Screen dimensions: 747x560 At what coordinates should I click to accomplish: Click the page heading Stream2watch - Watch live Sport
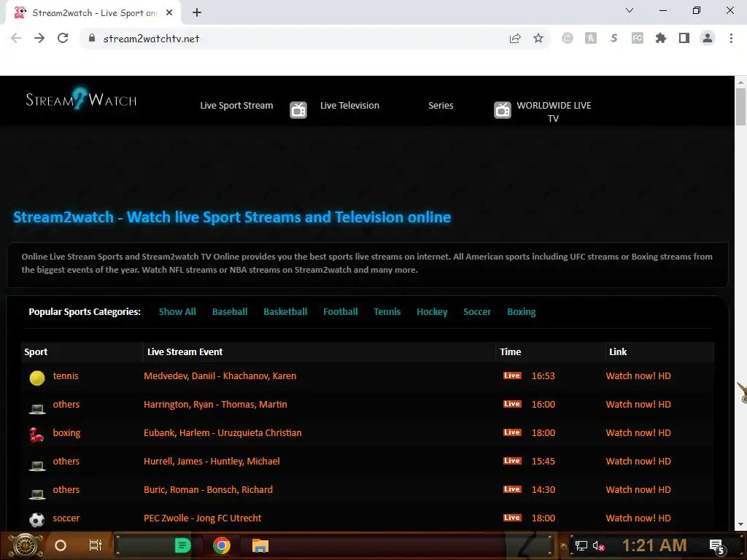[231, 217]
